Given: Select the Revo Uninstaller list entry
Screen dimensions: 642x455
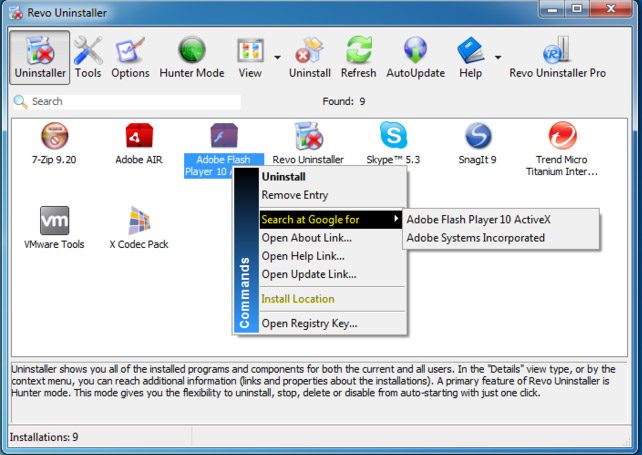Looking at the screenshot, I should tap(308, 143).
